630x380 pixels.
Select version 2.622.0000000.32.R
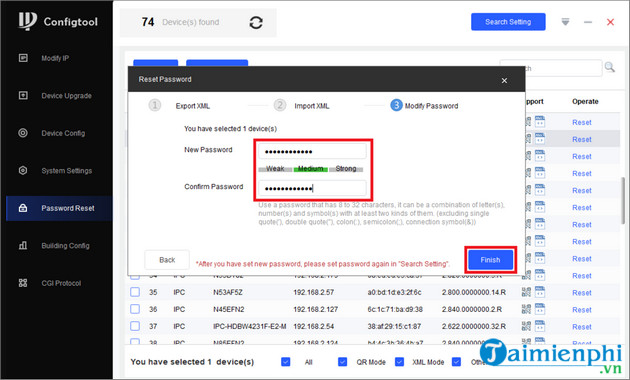tap(474, 326)
